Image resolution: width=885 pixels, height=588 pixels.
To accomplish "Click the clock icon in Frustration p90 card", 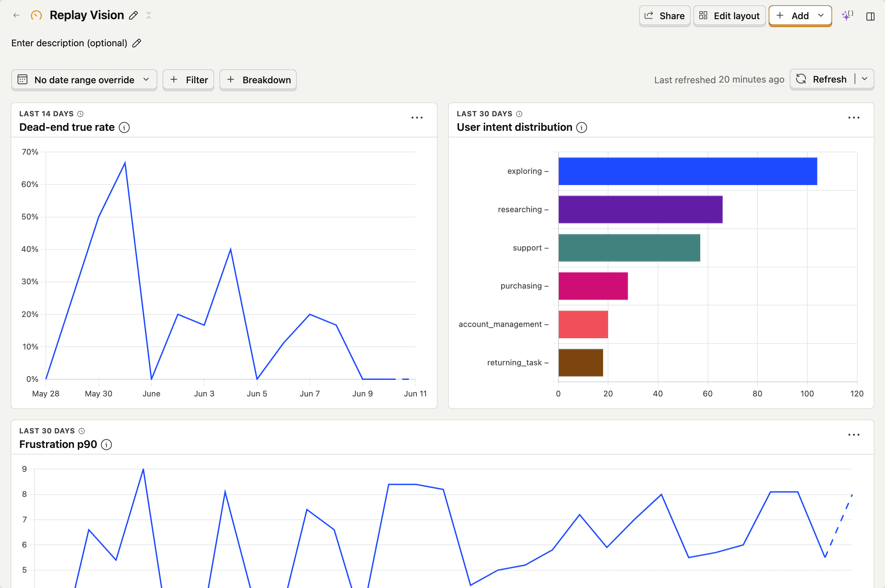I will (82, 431).
